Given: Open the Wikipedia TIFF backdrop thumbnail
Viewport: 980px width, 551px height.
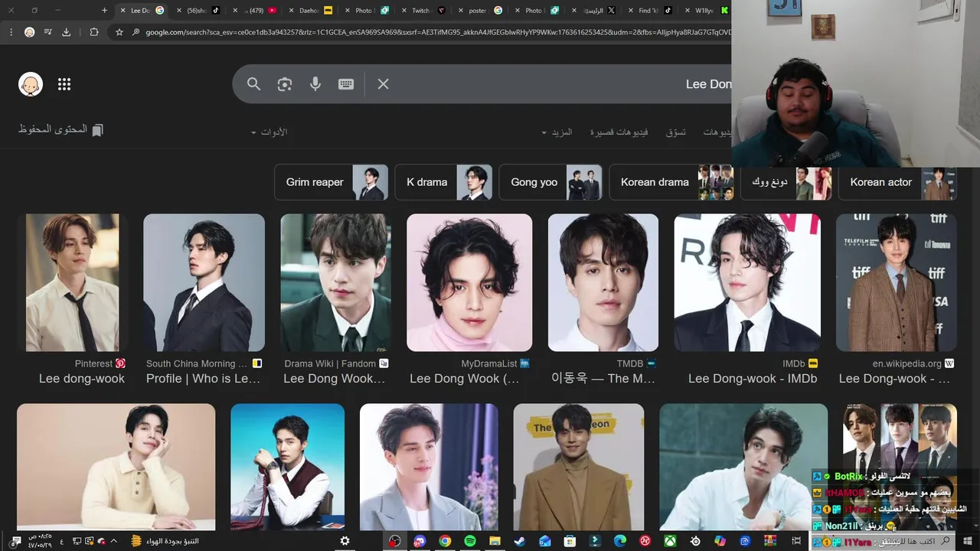Looking at the screenshot, I should 897,282.
